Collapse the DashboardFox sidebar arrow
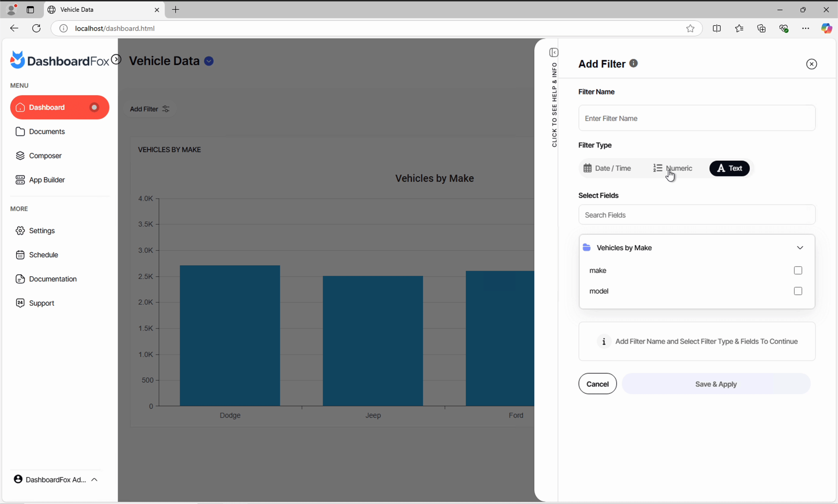The height and width of the screenshot is (504, 838). [116, 59]
